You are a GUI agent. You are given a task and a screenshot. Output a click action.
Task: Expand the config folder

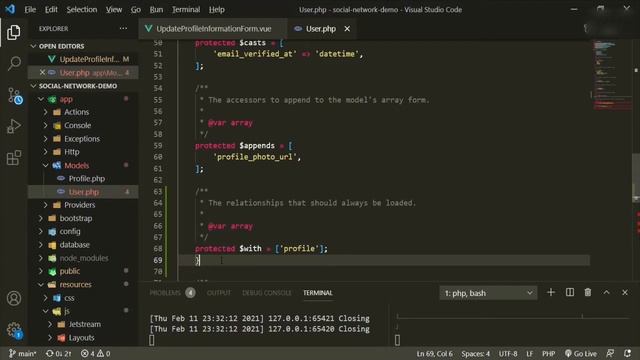(x=41, y=231)
